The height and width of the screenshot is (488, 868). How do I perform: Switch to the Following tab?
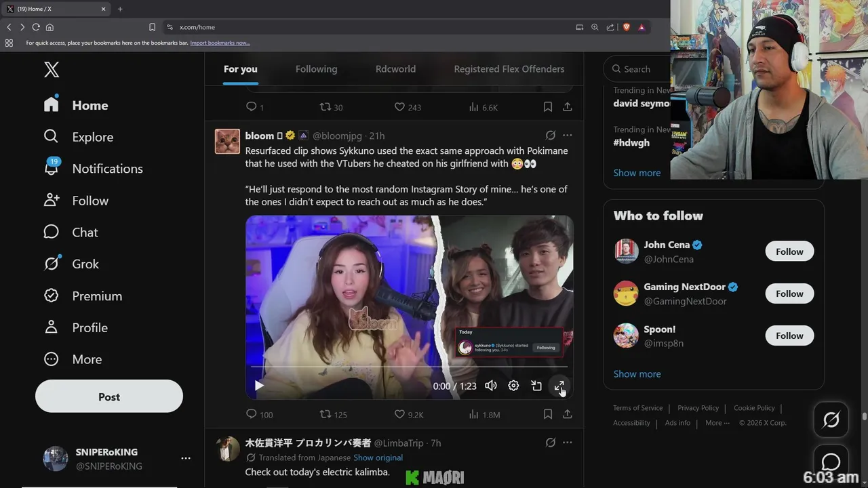pos(316,69)
